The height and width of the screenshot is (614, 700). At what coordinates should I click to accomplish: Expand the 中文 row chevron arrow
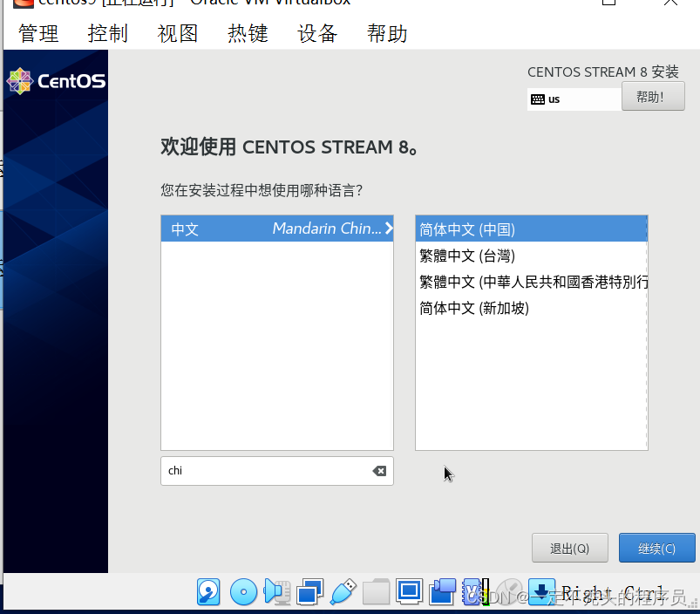(x=389, y=229)
